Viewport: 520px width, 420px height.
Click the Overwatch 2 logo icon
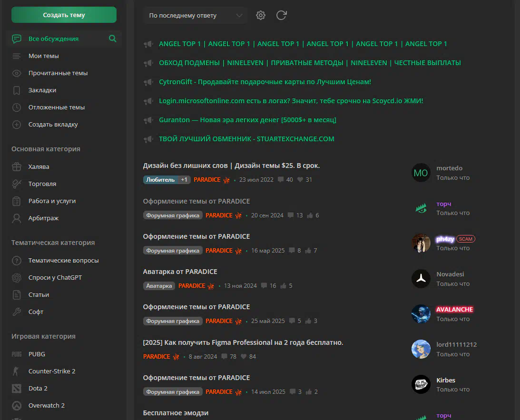(x=17, y=406)
